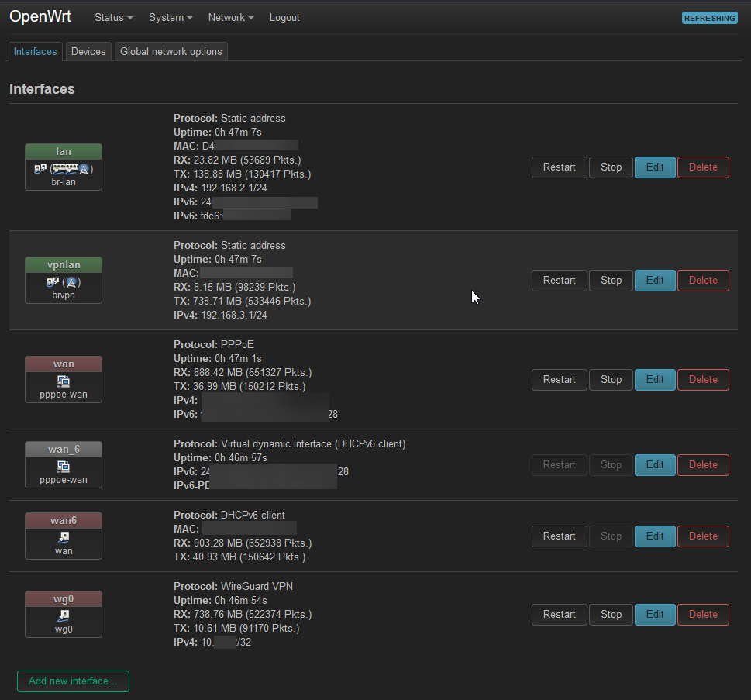Click the REFRESHING status indicator badge
The width and height of the screenshot is (751, 700).
pyautogui.click(x=709, y=18)
